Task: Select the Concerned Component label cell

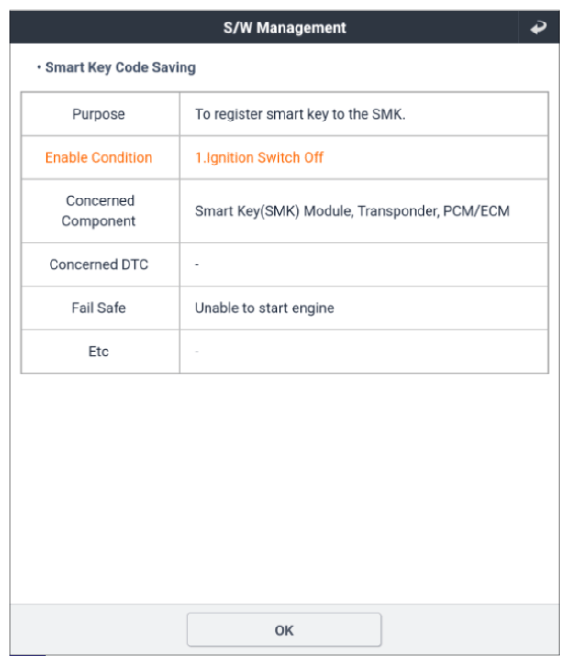Action: coord(100,211)
